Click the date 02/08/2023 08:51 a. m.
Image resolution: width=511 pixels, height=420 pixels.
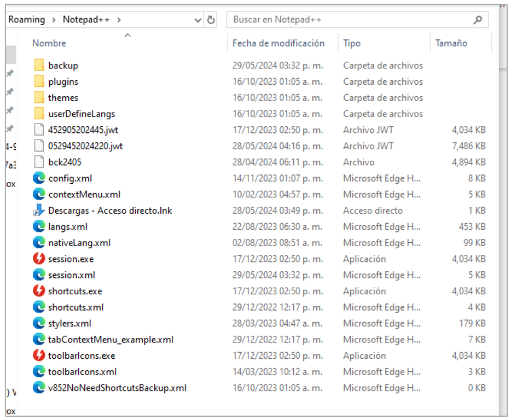tap(277, 243)
